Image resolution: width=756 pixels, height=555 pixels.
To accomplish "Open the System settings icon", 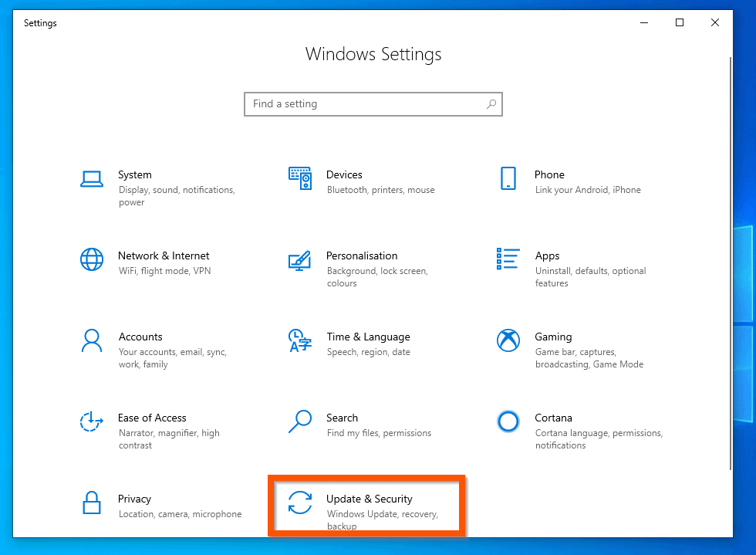I will coord(92,177).
